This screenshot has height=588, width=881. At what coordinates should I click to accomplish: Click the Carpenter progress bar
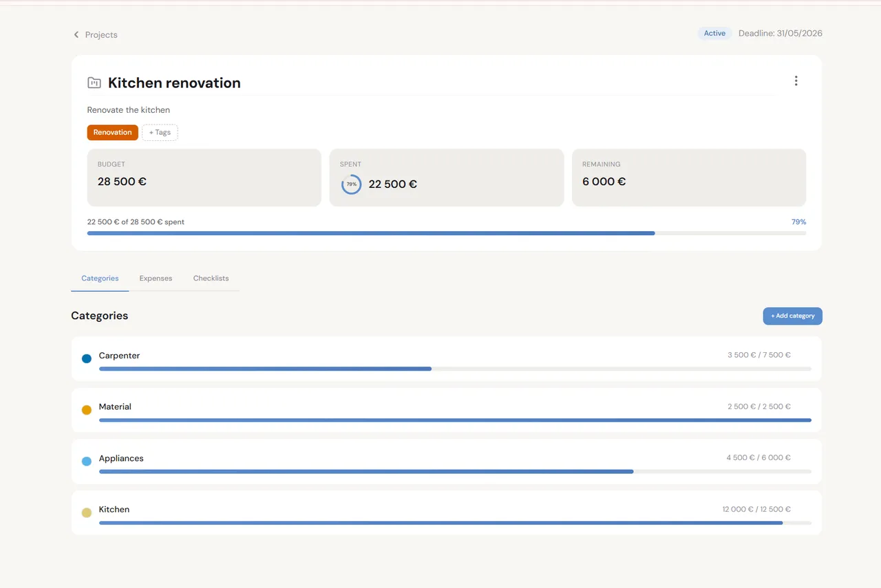[455, 369]
